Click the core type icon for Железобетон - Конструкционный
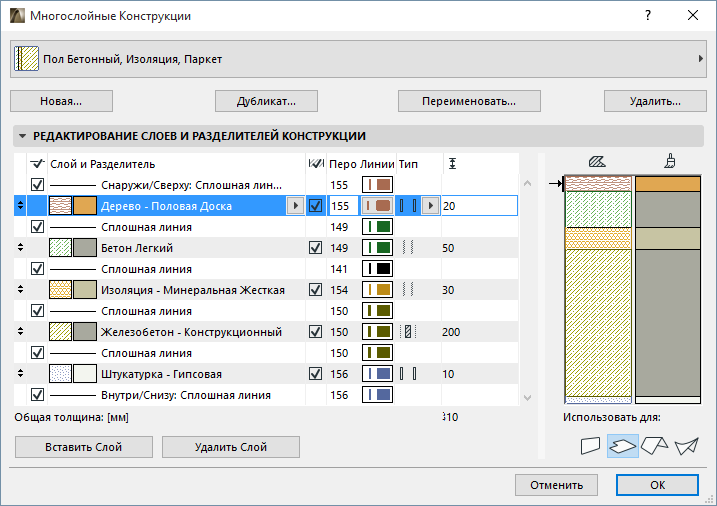717x506 pixels. pos(408,332)
